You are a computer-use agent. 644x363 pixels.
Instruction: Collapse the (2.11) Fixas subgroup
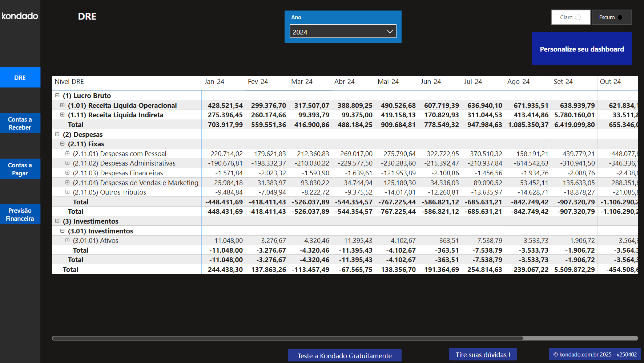62,143
